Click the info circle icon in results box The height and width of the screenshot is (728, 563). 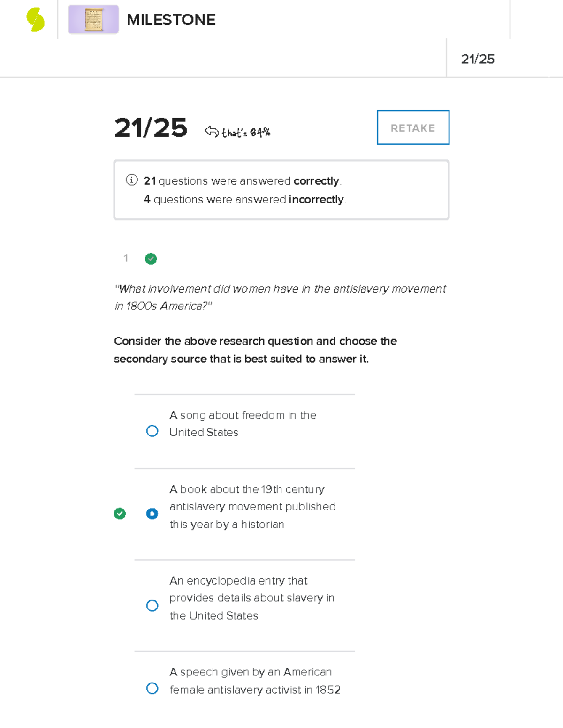(132, 180)
